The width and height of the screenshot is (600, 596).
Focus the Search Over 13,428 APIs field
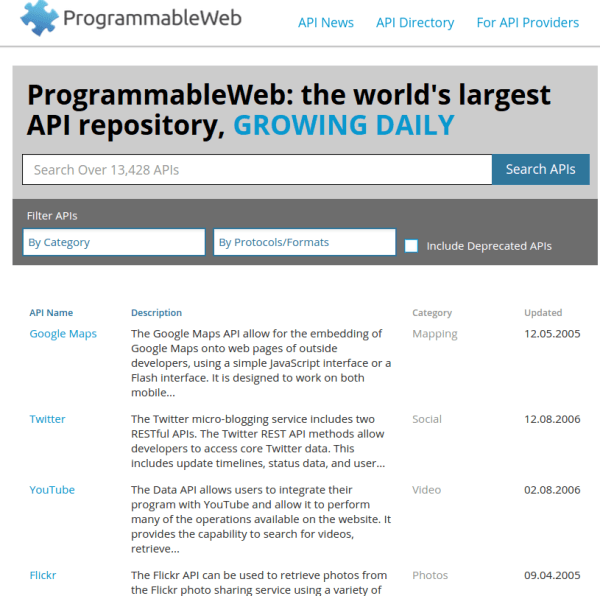click(x=257, y=169)
